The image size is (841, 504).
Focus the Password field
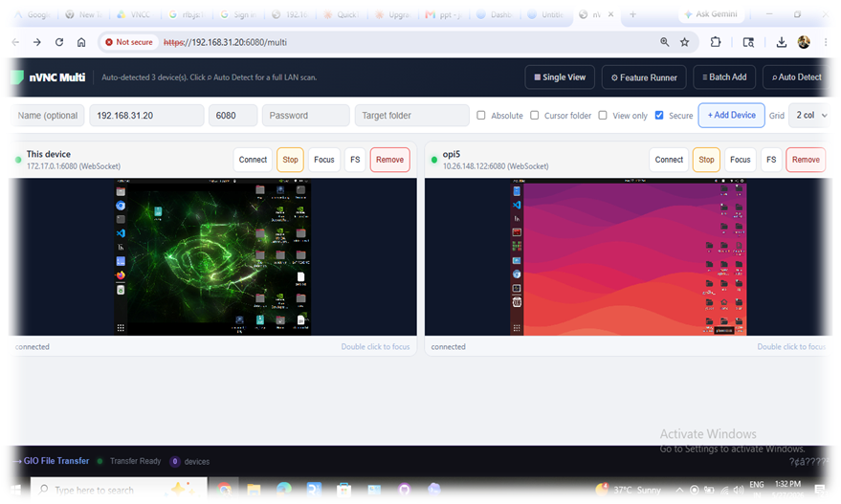[x=306, y=116]
